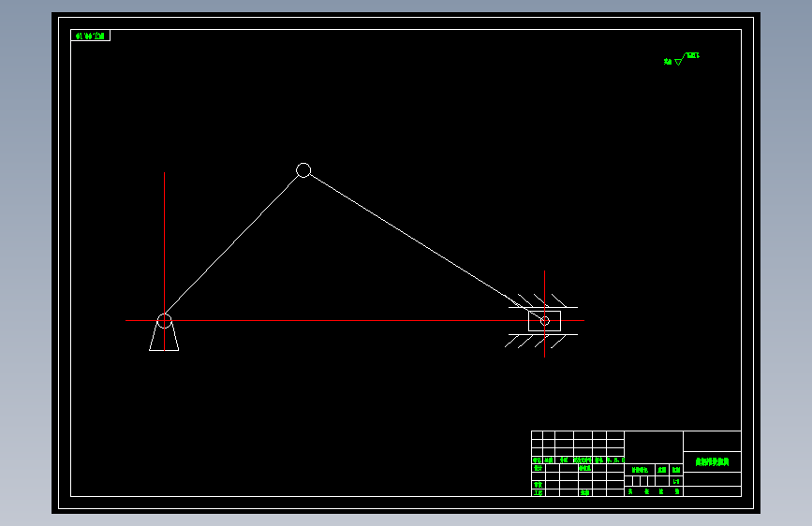Click the green drawing title in the title block

(x=712, y=461)
